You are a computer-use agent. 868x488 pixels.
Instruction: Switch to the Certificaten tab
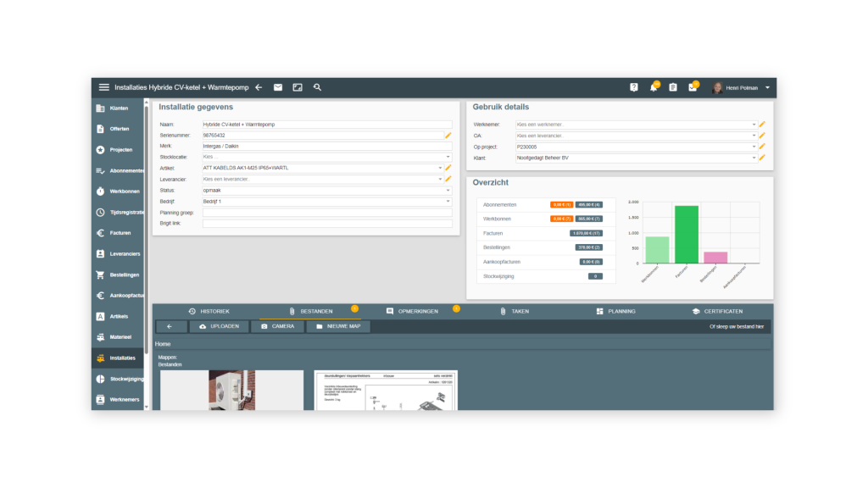pyautogui.click(x=717, y=311)
